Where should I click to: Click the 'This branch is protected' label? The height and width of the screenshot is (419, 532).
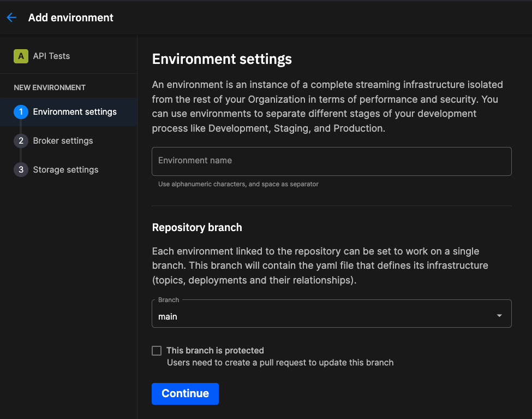coord(215,351)
